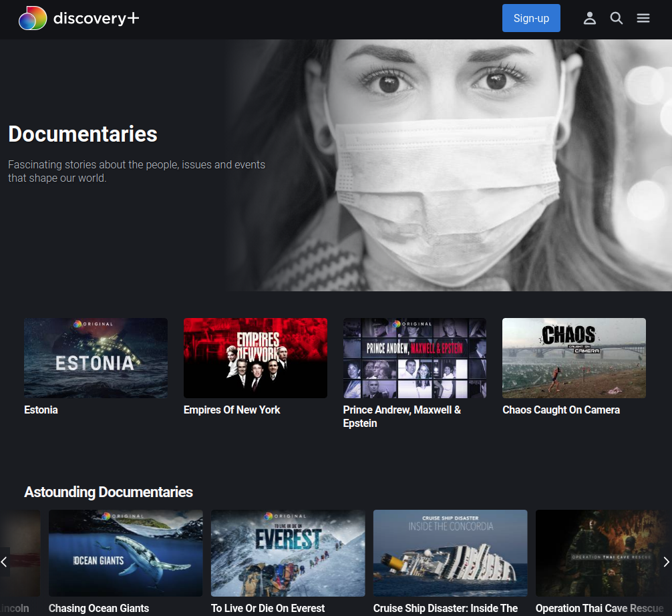
Task: Open Operation Thai Cave Rescue thumbnail
Action: click(603, 553)
